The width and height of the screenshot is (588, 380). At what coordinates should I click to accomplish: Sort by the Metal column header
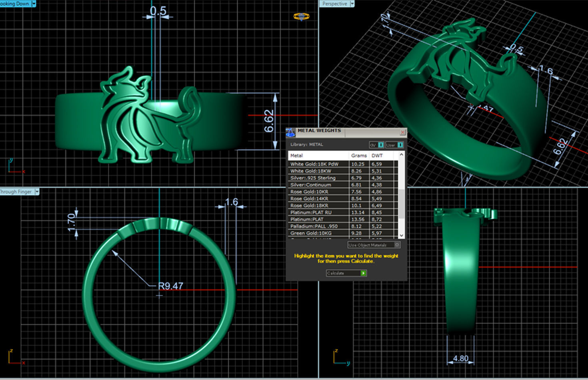coord(318,155)
